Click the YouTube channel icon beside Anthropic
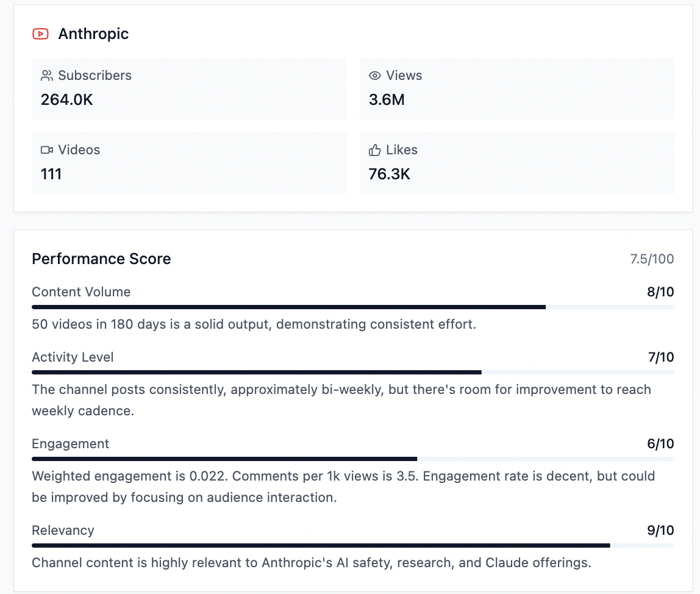Screen dimensions: 700x594 click(40, 34)
